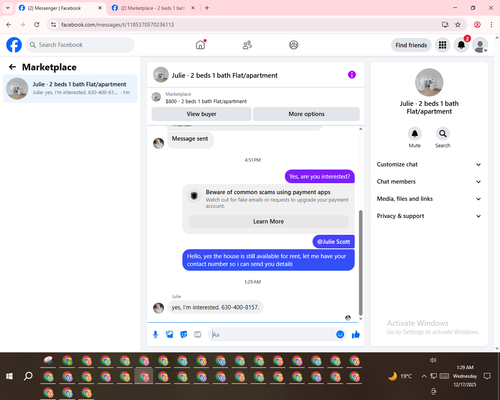This screenshot has width=500, height=400.
Task: Click message 'yes, I'm interested. 630-400-8157.'
Action: click(215, 307)
